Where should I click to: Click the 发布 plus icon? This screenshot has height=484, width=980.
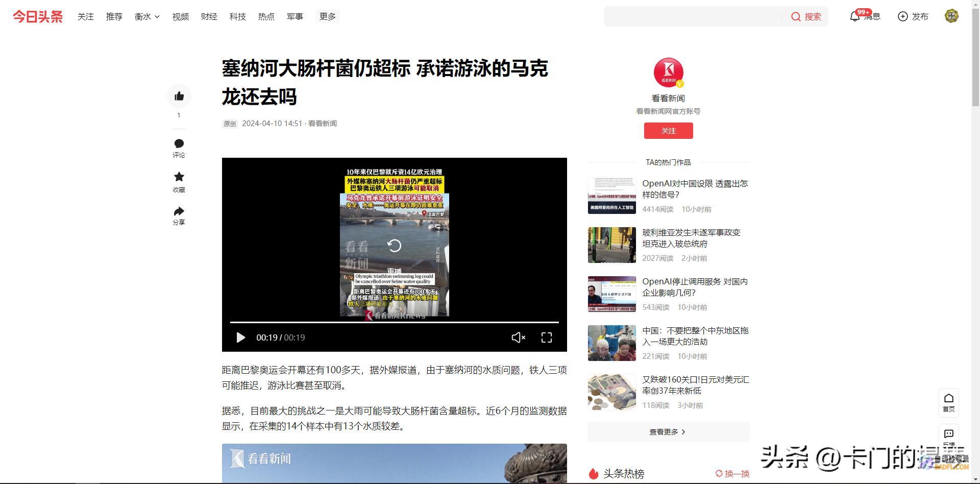903,16
